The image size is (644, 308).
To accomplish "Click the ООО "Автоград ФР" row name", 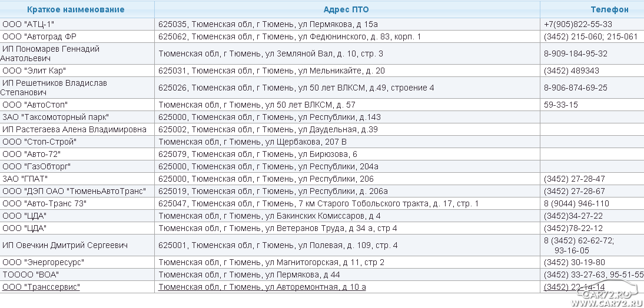I will 35,36.
